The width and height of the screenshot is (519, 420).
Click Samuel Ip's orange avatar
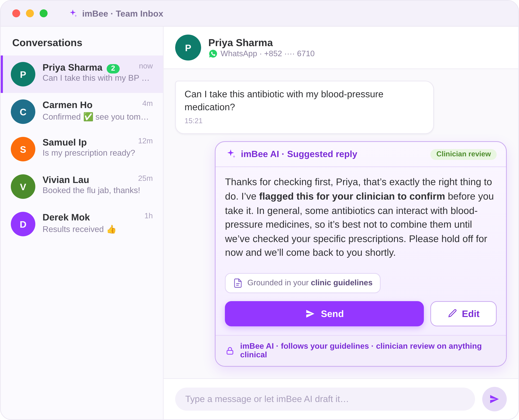(x=23, y=149)
